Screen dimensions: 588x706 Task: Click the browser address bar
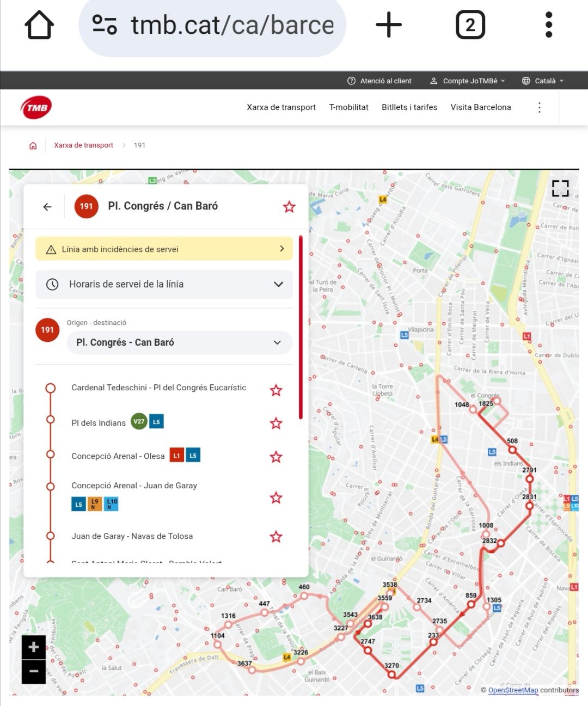point(212,25)
